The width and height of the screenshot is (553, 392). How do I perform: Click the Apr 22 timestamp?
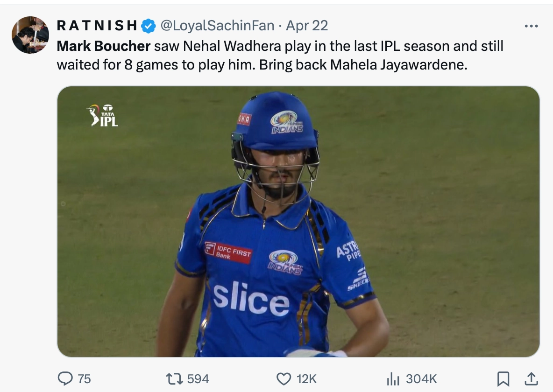(307, 26)
